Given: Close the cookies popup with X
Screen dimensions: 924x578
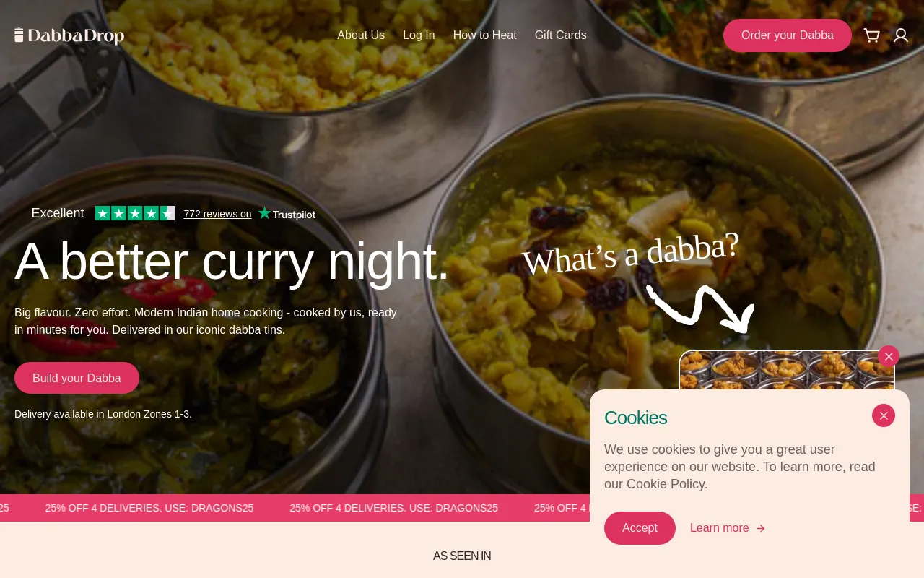Looking at the screenshot, I should (x=884, y=415).
